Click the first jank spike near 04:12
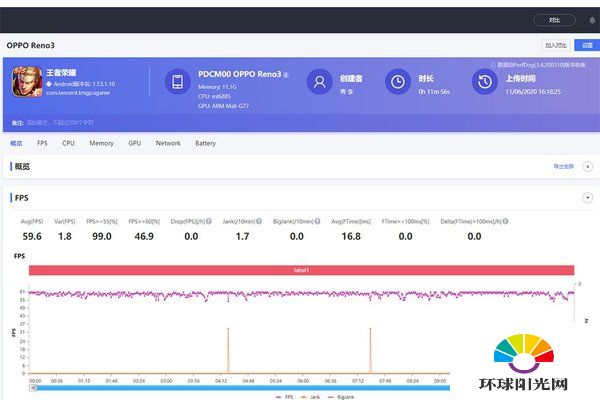Viewport: 600px width, 400px height. pos(228,350)
